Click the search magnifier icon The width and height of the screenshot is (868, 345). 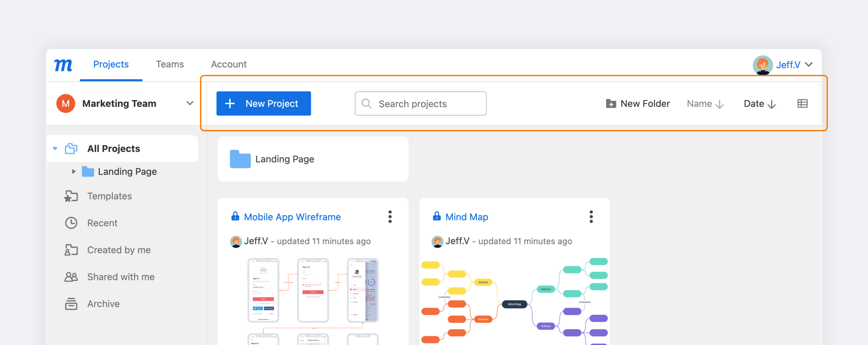coord(367,103)
